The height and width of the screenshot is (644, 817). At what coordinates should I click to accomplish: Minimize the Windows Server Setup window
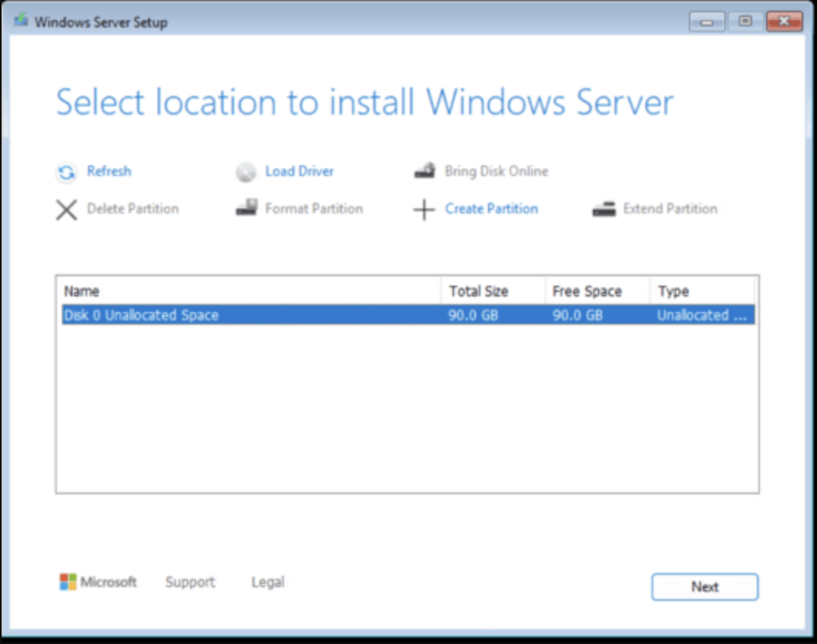click(x=707, y=22)
